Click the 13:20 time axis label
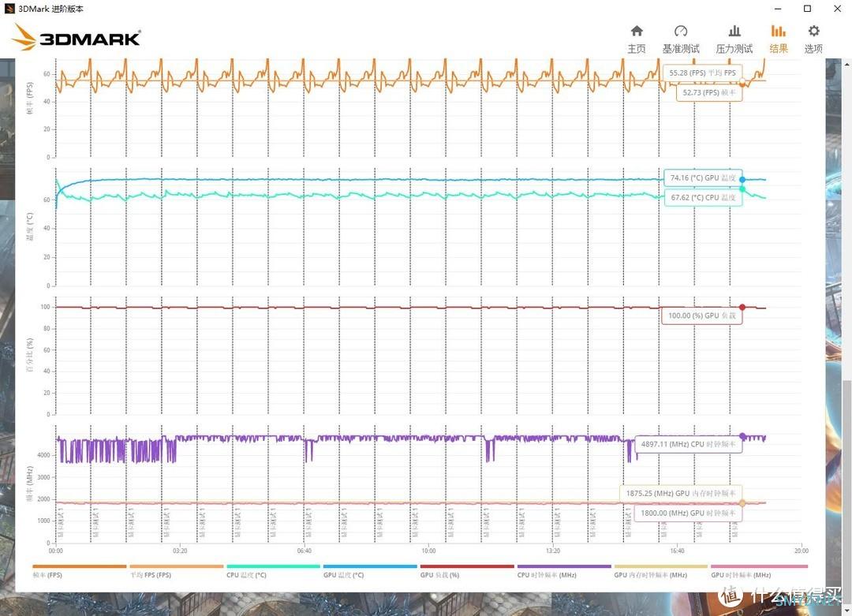The width and height of the screenshot is (852, 616). click(x=552, y=551)
